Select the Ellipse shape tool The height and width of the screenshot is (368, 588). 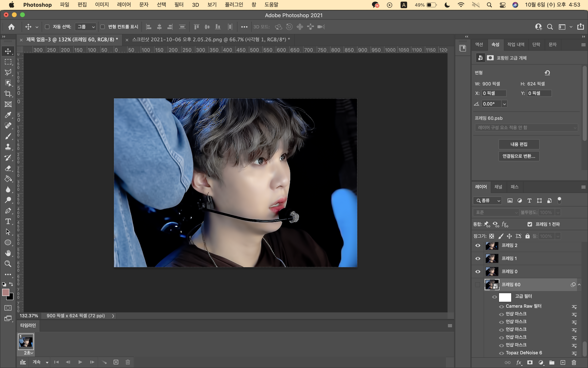point(8,243)
